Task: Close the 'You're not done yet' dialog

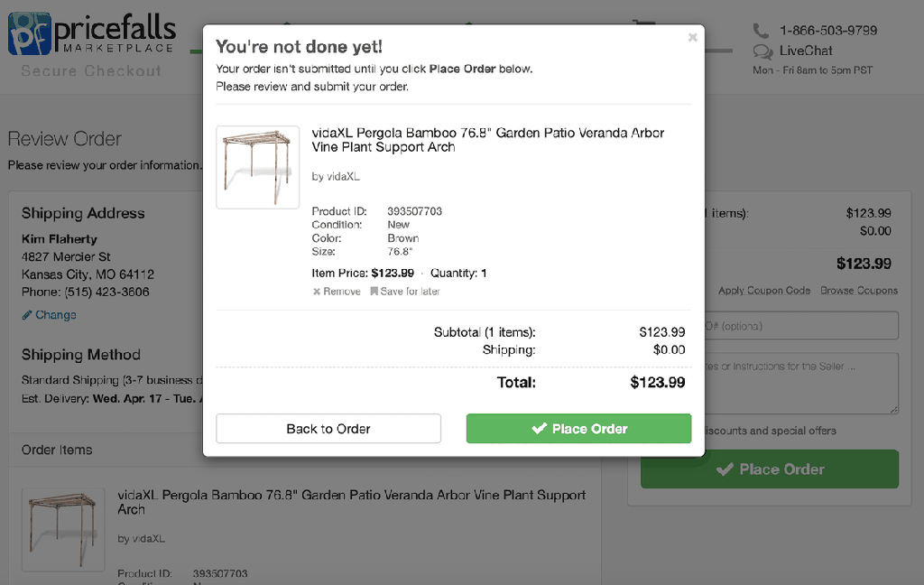Action: [692, 38]
